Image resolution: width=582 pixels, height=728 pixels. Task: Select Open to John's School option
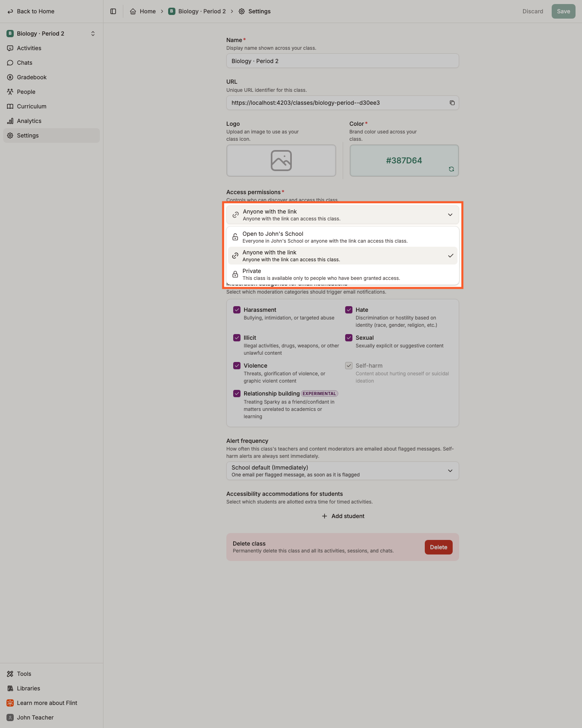click(x=343, y=237)
